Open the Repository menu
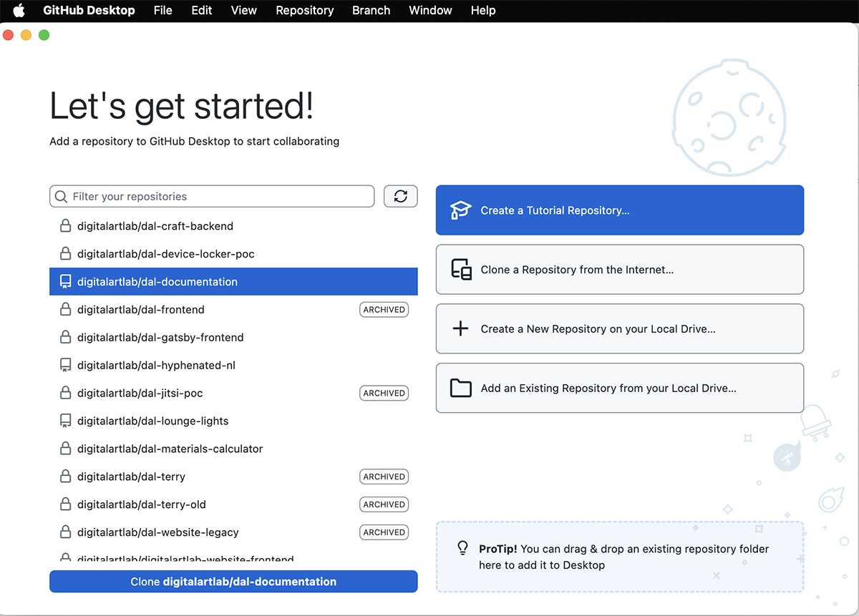Image resolution: width=859 pixels, height=616 pixels. point(305,10)
